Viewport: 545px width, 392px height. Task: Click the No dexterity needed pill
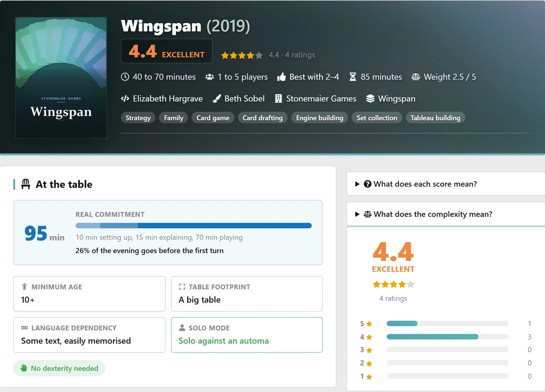tap(59, 368)
